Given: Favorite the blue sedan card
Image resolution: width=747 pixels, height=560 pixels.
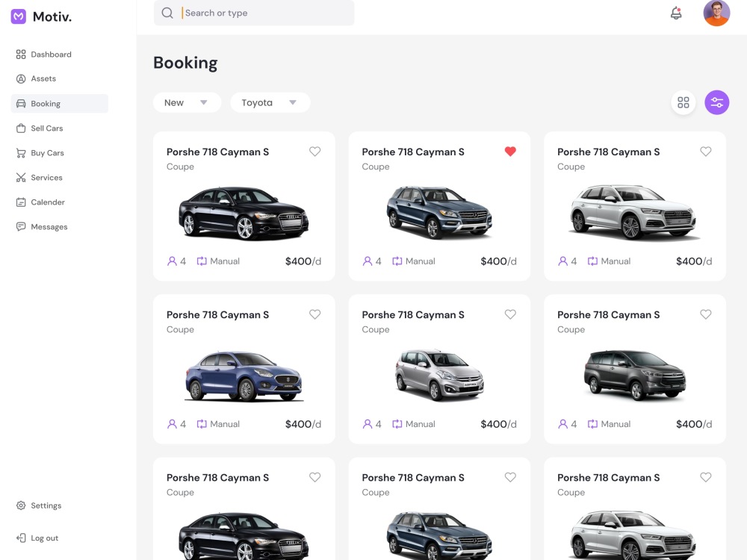Looking at the screenshot, I should pos(315,314).
